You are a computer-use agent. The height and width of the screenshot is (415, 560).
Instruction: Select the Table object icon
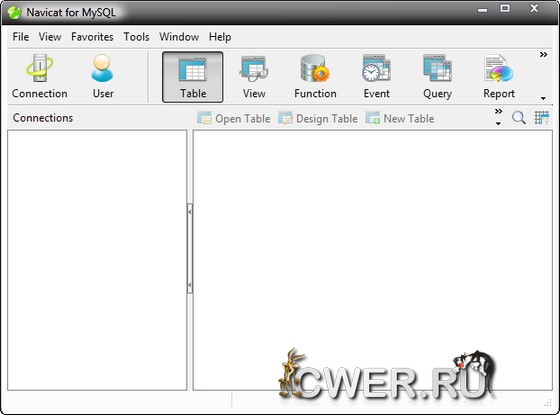pyautogui.click(x=193, y=77)
